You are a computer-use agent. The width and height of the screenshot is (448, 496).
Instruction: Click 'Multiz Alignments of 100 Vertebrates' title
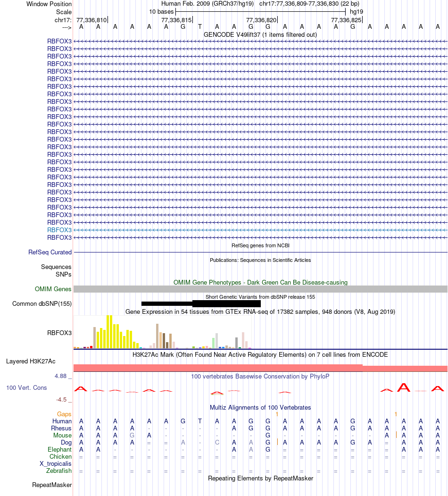point(260,407)
